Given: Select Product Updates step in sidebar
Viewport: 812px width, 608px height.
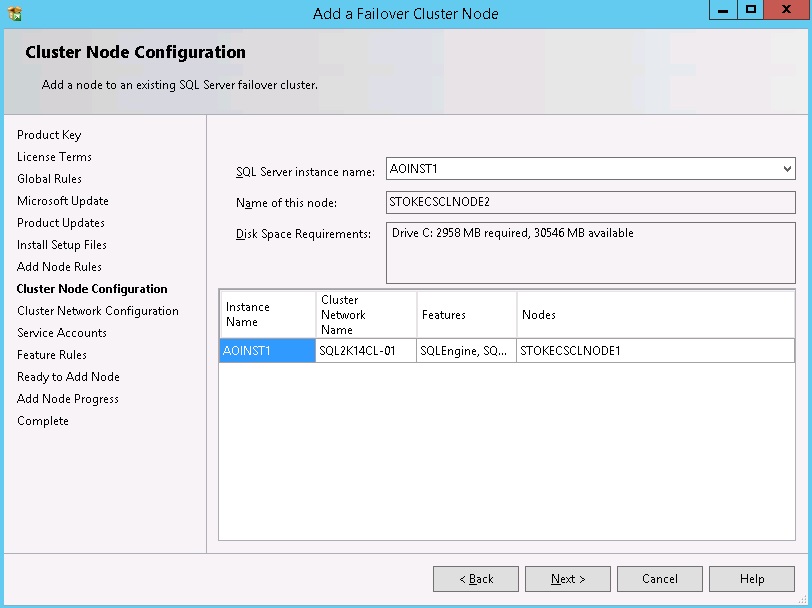Looking at the screenshot, I should coord(61,223).
